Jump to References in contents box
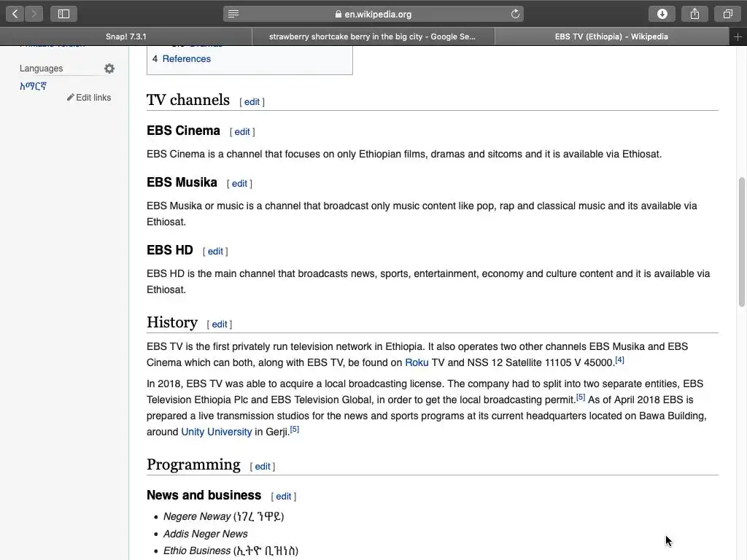 click(x=186, y=58)
